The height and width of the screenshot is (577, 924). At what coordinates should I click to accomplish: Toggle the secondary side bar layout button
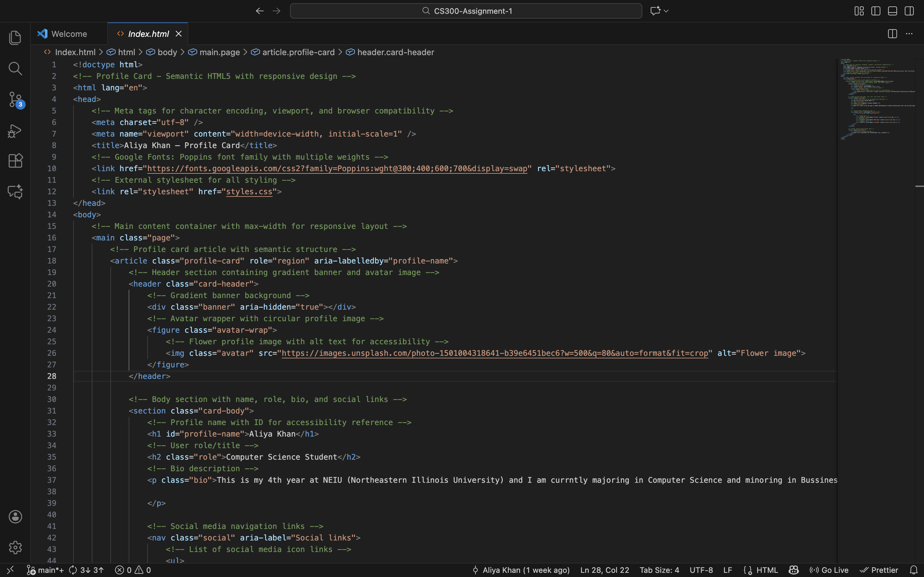(x=909, y=11)
